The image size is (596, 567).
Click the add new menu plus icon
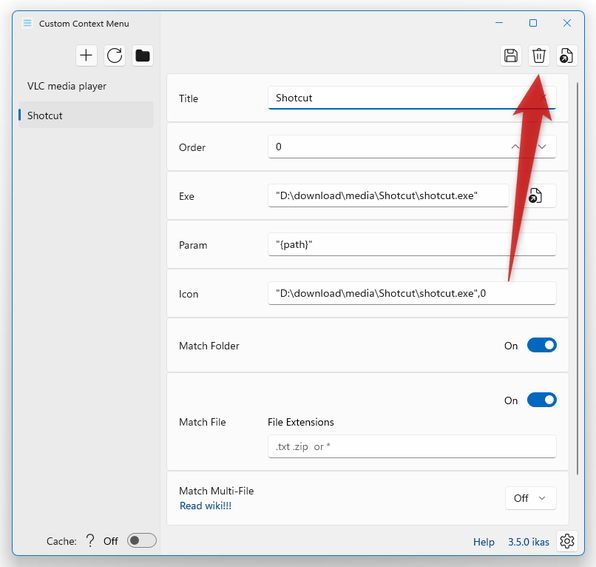(86, 55)
